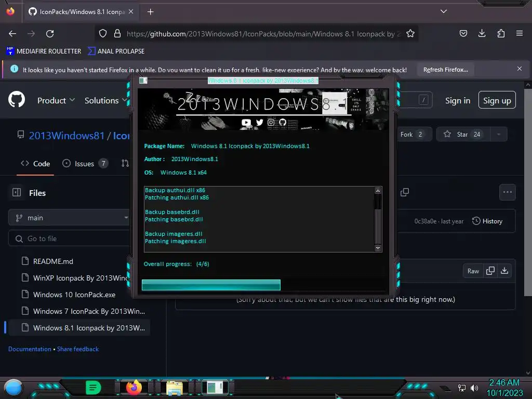Open the Pocket save icon

[463, 33]
